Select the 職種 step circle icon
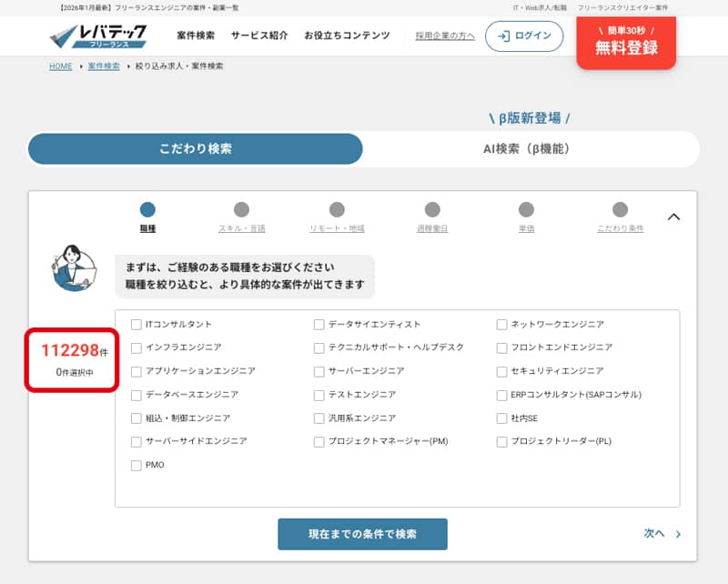The width and height of the screenshot is (728, 584). point(147,207)
